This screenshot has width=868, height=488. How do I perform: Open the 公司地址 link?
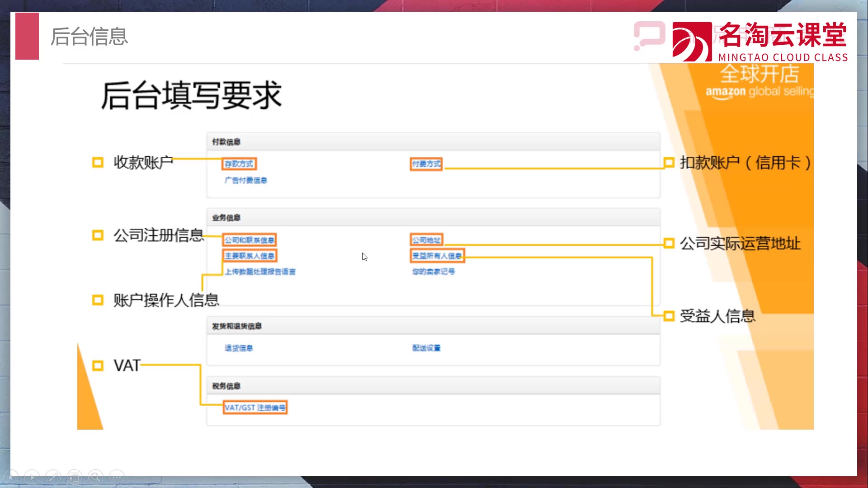tap(426, 240)
